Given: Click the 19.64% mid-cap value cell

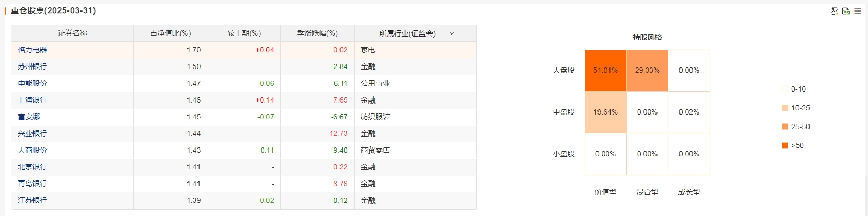Looking at the screenshot, I should 606,112.
